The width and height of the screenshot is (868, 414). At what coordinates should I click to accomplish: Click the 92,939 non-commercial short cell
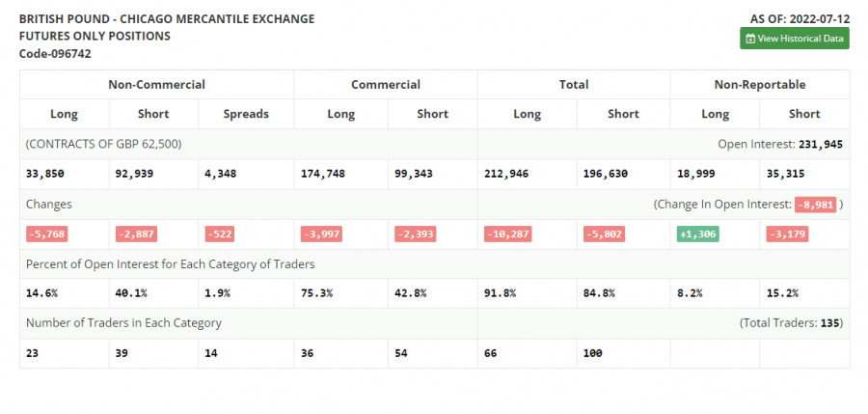click(x=135, y=174)
